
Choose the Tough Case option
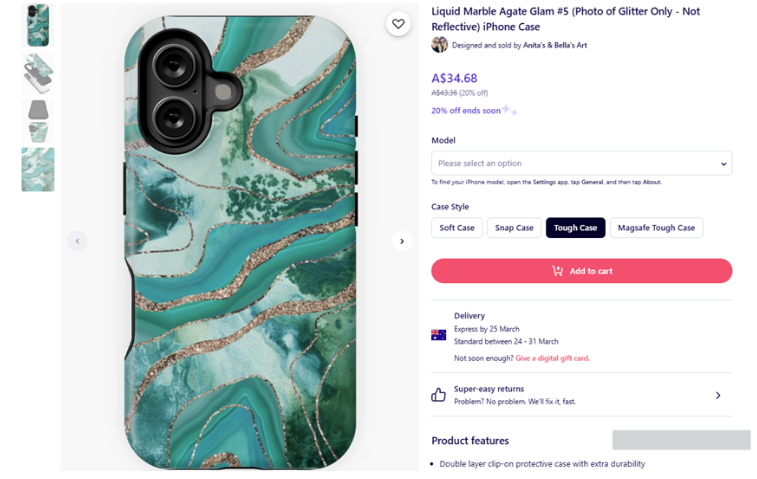click(575, 228)
